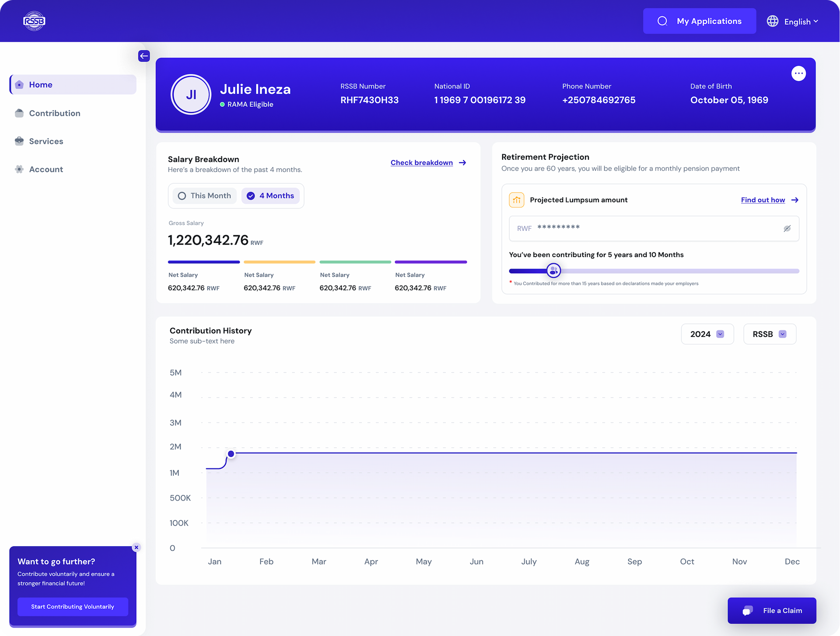The height and width of the screenshot is (636, 840).
Task: Reveal the hidden lumpsum amount with the eye icon
Action: [787, 228]
